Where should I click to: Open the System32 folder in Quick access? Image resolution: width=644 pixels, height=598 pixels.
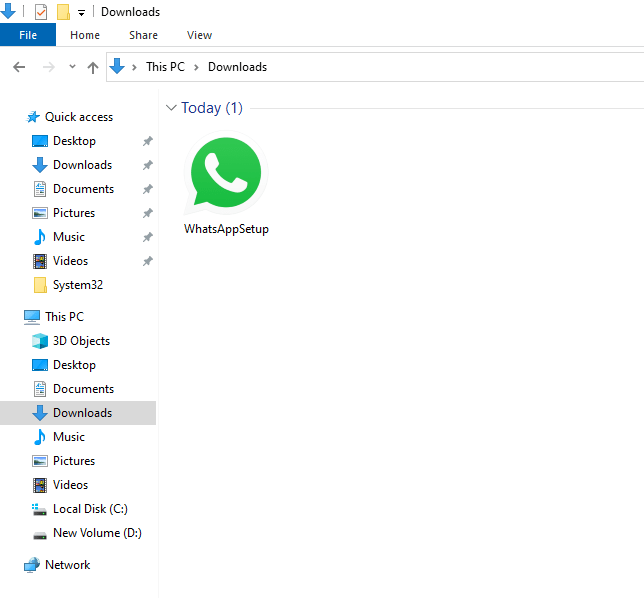[x=78, y=285]
